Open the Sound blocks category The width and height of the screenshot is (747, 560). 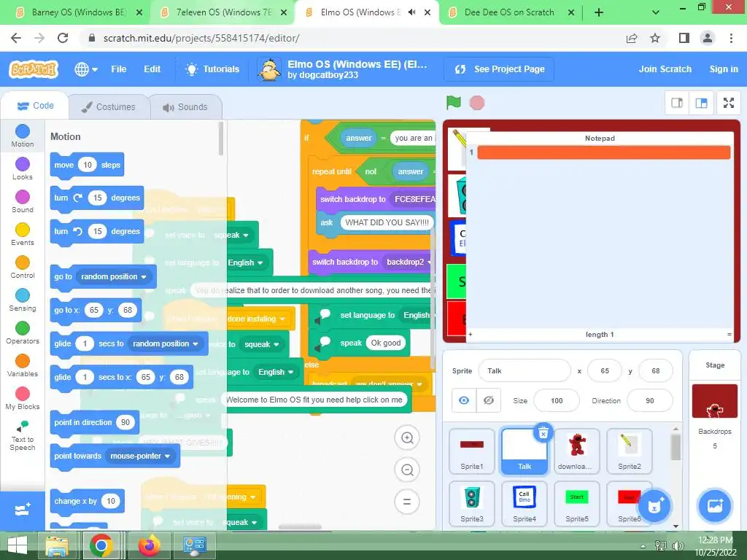click(23, 202)
